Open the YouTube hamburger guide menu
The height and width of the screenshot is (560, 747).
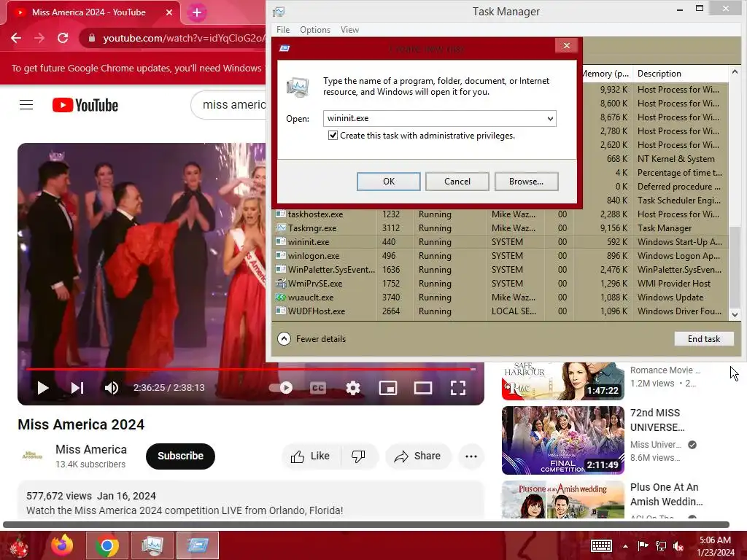click(26, 105)
